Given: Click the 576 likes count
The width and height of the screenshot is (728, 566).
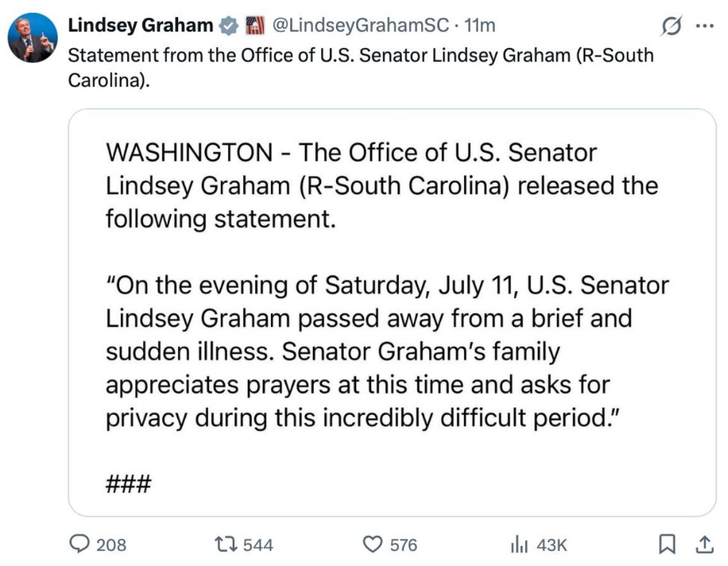Looking at the screenshot, I should click(x=403, y=545).
